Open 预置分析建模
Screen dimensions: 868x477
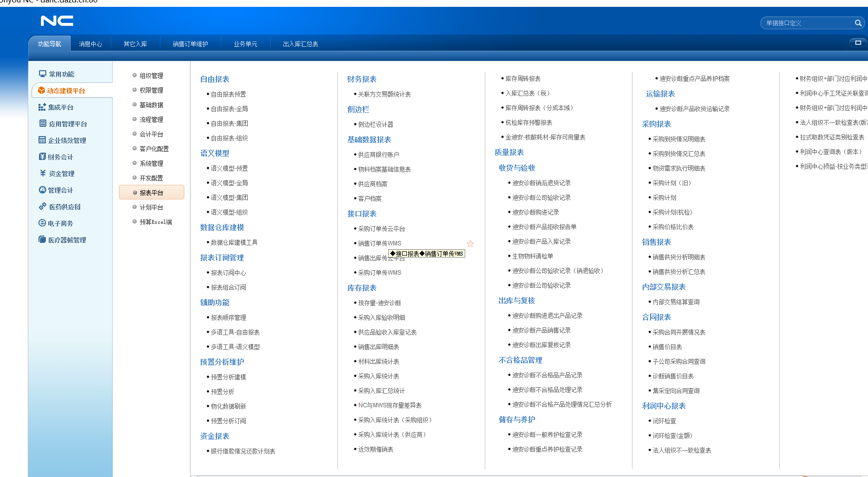pyautogui.click(x=228, y=377)
